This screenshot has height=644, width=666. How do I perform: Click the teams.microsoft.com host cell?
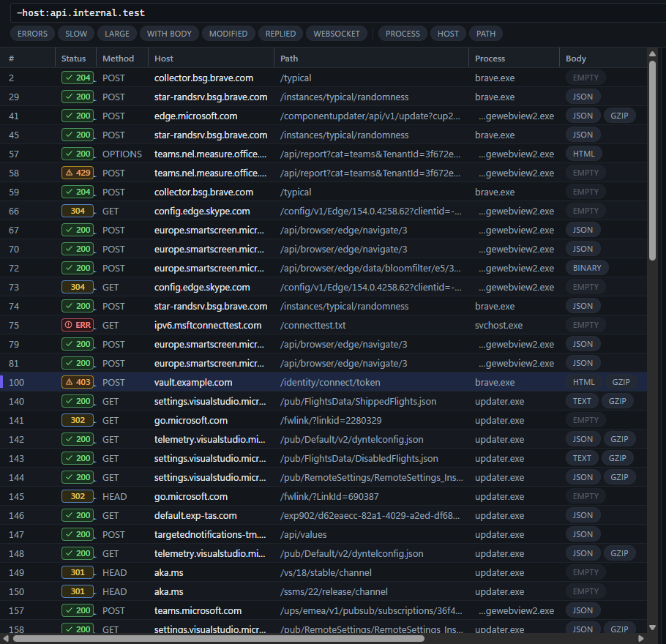coord(198,611)
